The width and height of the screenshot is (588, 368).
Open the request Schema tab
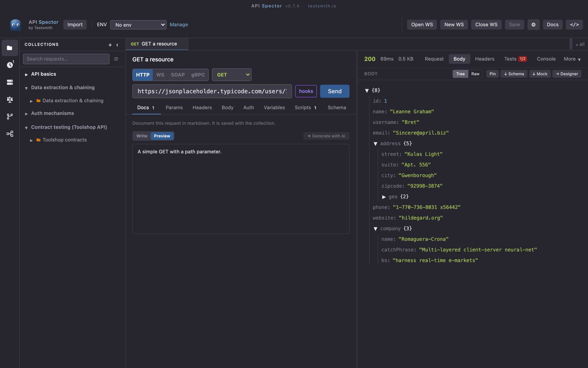click(x=337, y=107)
